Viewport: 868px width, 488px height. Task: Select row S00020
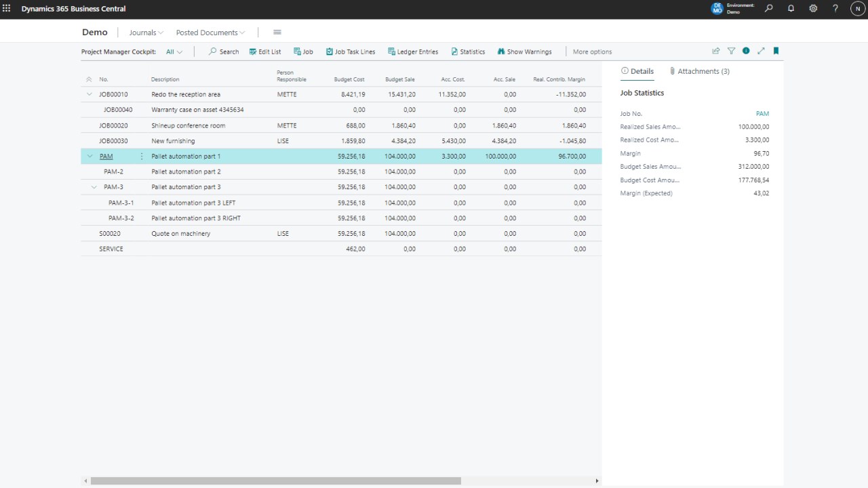pos(341,233)
